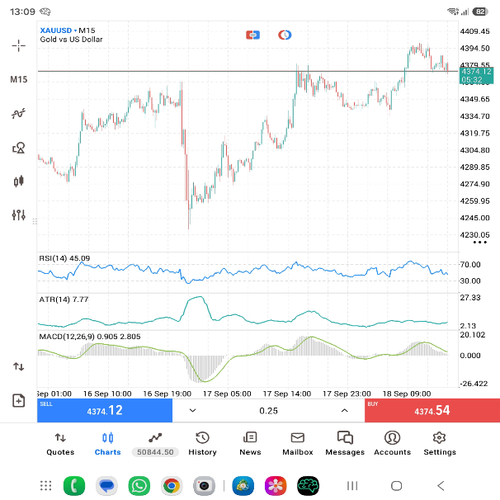
Task: Open chart settings sliders icon
Action: point(19,215)
